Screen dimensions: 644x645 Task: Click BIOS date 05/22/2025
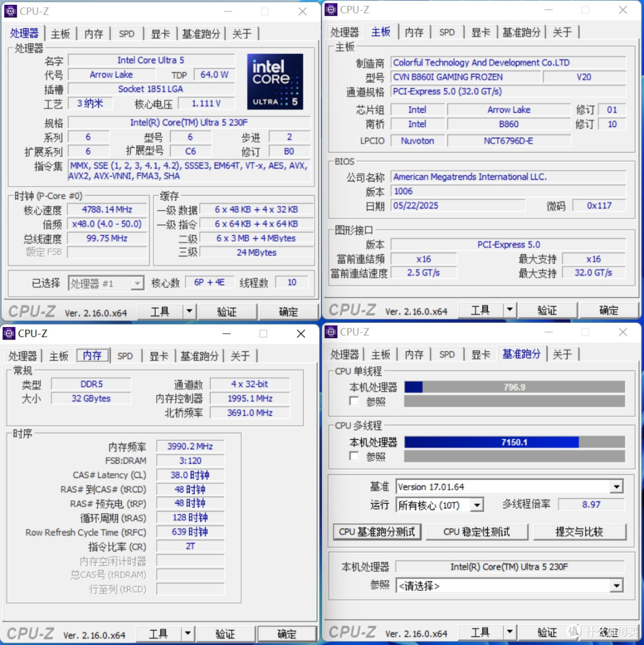tap(458, 205)
